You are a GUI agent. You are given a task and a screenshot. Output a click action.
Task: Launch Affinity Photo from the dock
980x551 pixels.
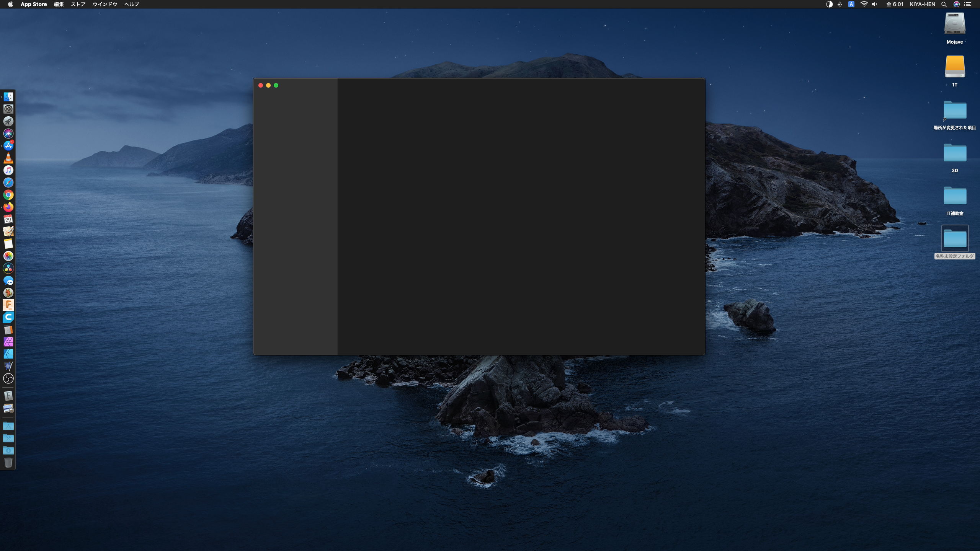[x=8, y=341]
